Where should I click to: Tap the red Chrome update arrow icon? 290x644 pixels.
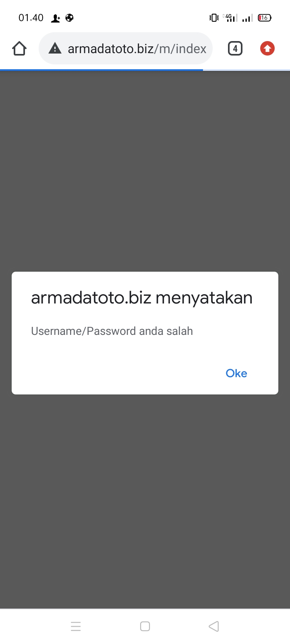coord(267,49)
